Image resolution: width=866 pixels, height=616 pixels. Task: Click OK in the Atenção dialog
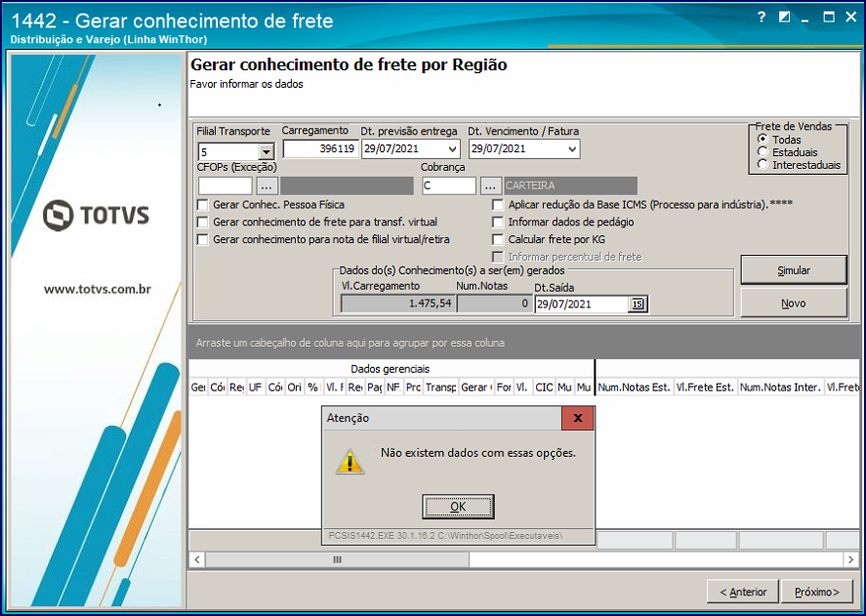pyautogui.click(x=458, y=507)
